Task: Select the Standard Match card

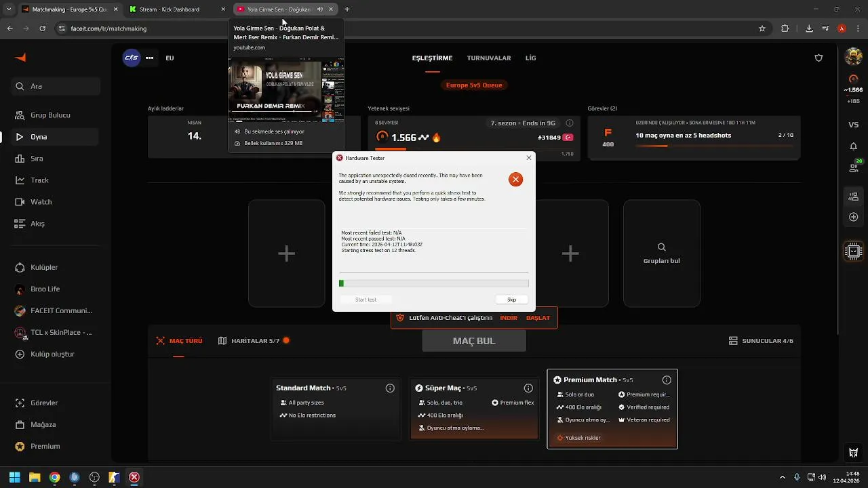Action: [334, 409]
